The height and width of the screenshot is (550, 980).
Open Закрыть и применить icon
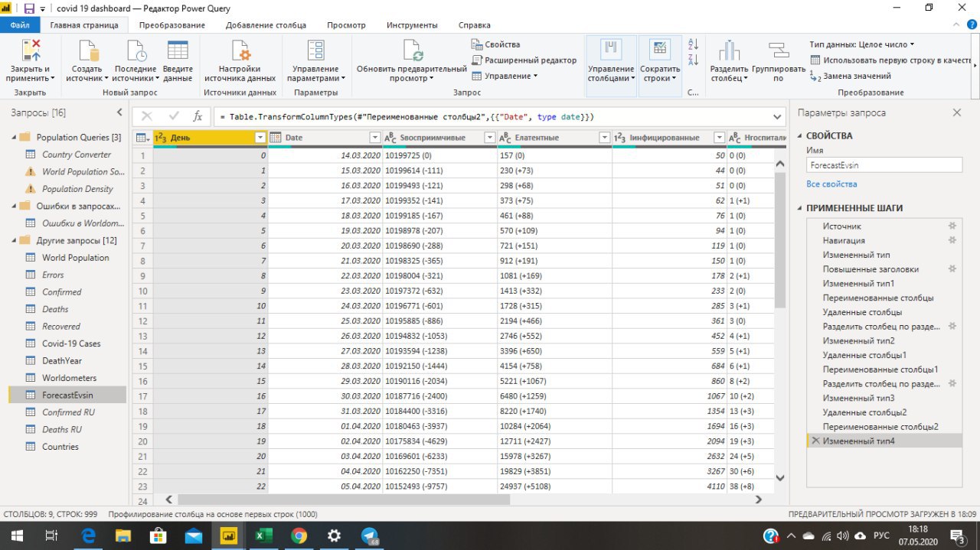pyautogui.click(x=31, y=50)
